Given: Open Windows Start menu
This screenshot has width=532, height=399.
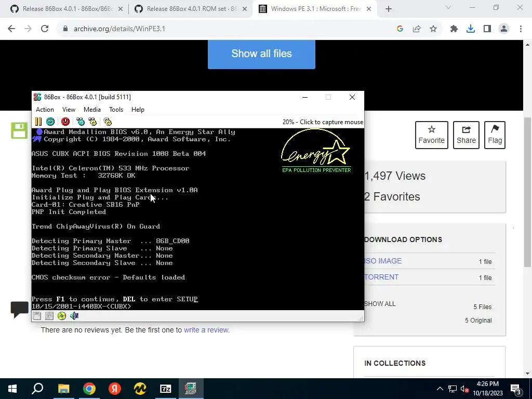Looking at the screenshot, I should 12,389.
